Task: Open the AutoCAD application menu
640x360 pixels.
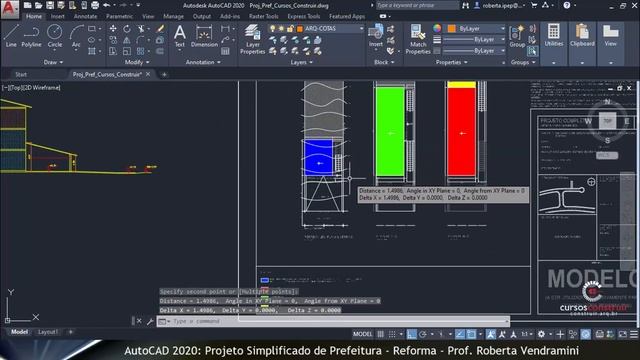Action: coord(9,9)
